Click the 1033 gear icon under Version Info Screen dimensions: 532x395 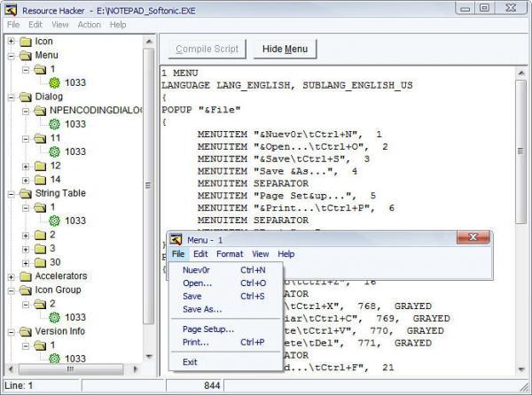(54, 359)
